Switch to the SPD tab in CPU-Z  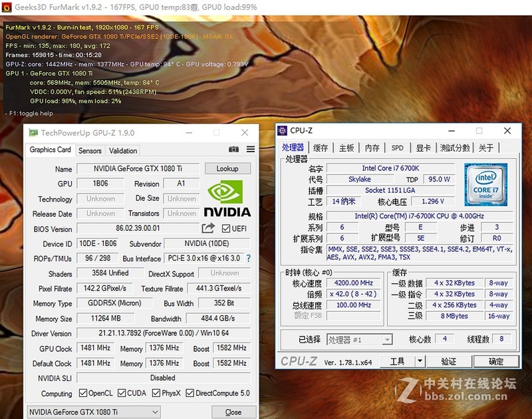[397, 148]
